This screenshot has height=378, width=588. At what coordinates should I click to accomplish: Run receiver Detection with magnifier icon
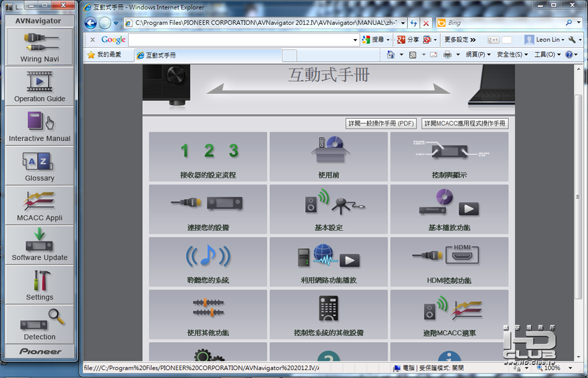coord(40,324)
